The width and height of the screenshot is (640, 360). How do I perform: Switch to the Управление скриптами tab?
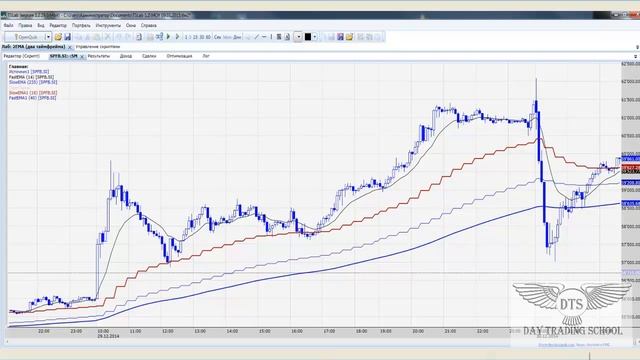tap(98, 47)
